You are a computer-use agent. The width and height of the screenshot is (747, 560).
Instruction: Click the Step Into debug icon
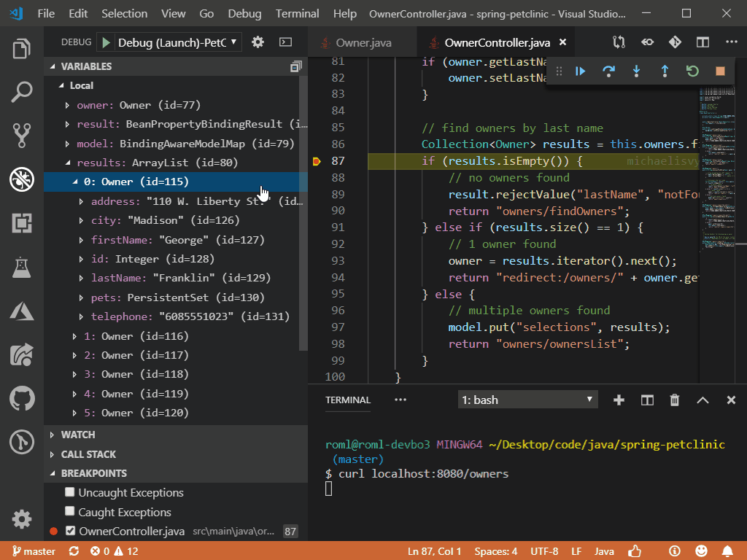636,71
